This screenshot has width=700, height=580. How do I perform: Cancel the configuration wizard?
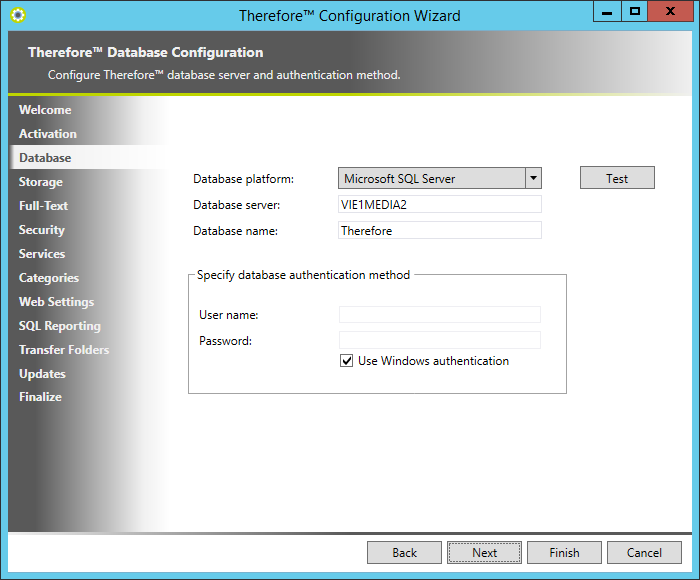(644, 552)
